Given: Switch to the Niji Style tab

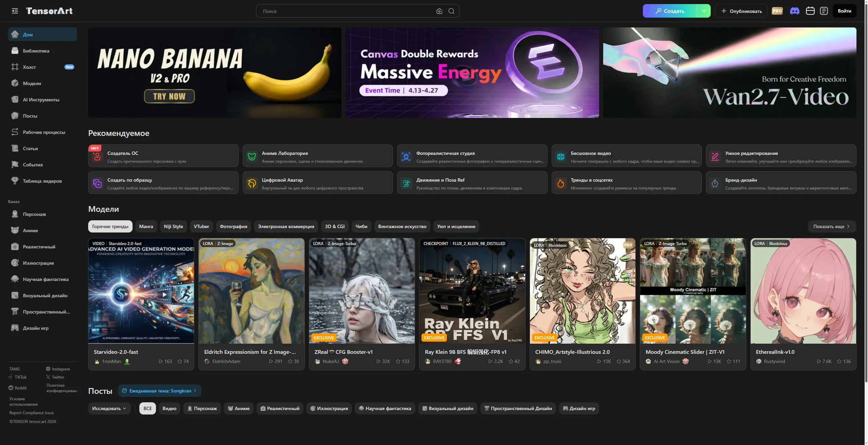Looking at the screenshot, I should [x=173, y=226].
